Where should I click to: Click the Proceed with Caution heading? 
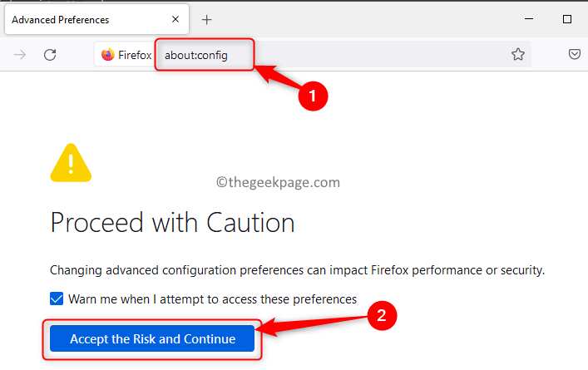(x=172, y=223)
